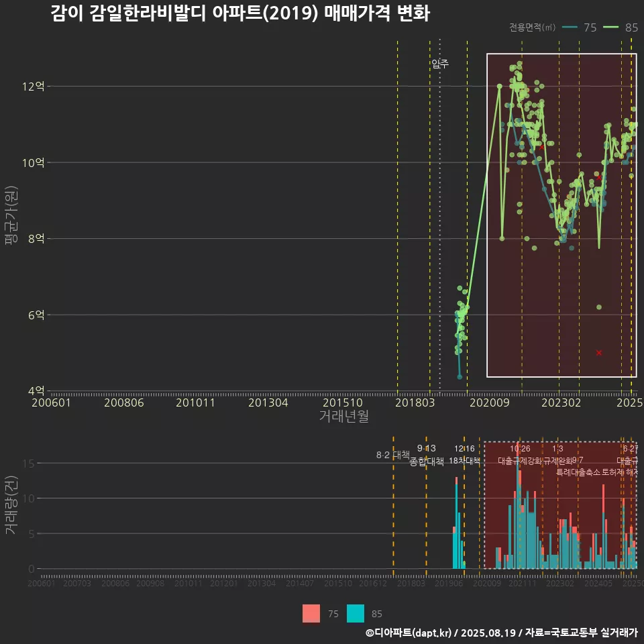Click the 9·13 종합대책 policy label
644x644 pixels.
(427, 455)
